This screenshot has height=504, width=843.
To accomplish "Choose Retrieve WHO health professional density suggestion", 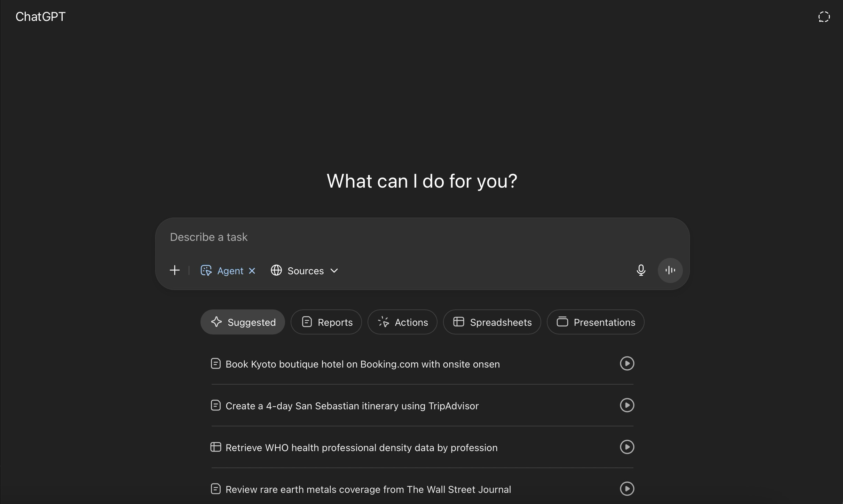I will (361, 448).
